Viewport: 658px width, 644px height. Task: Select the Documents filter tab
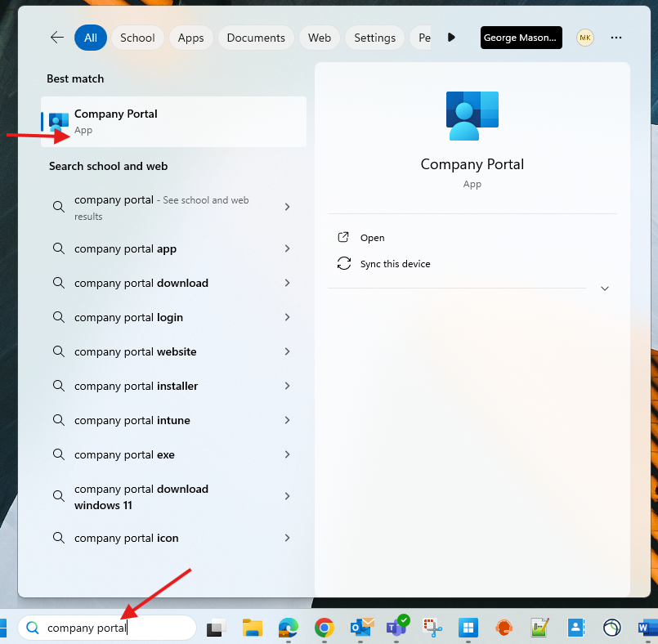[256, 38]
